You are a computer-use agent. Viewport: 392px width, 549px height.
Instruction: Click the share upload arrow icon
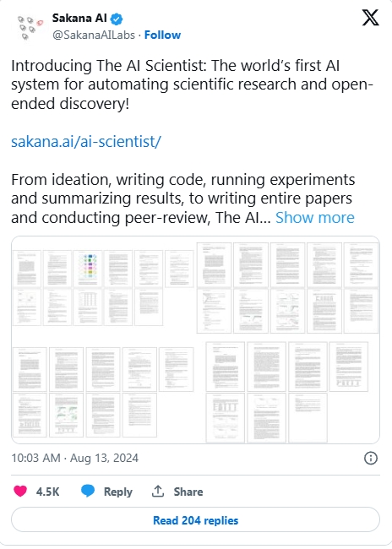(158, 491)
